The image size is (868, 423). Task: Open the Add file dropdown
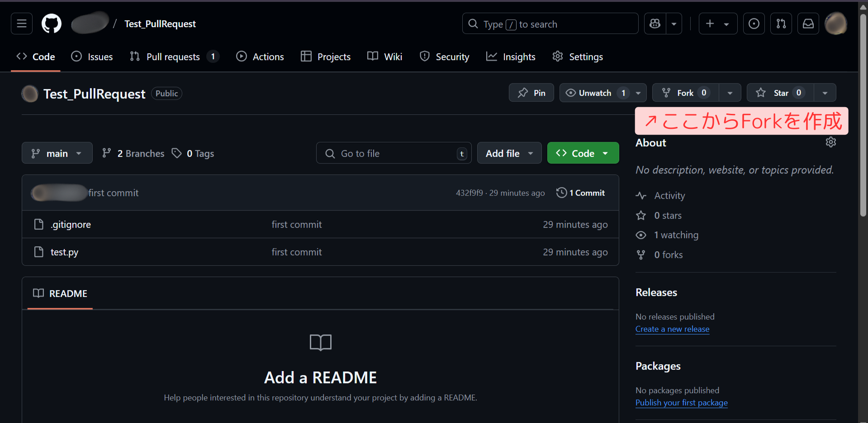pos(509,153)
